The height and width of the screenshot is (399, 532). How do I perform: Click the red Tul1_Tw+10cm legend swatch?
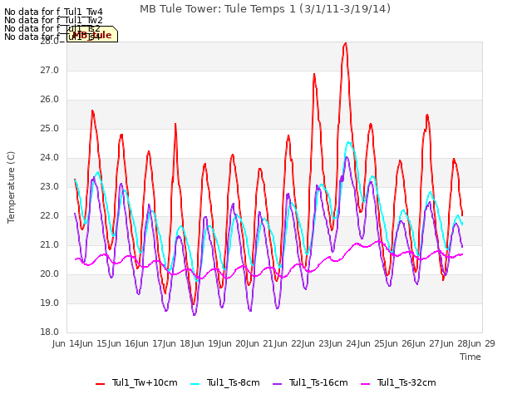tap(100, 384)
